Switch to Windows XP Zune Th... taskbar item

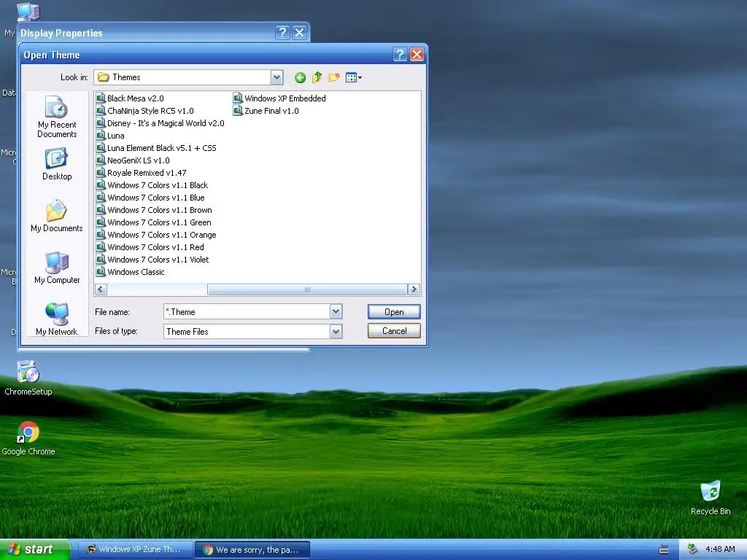coord(135,550)
